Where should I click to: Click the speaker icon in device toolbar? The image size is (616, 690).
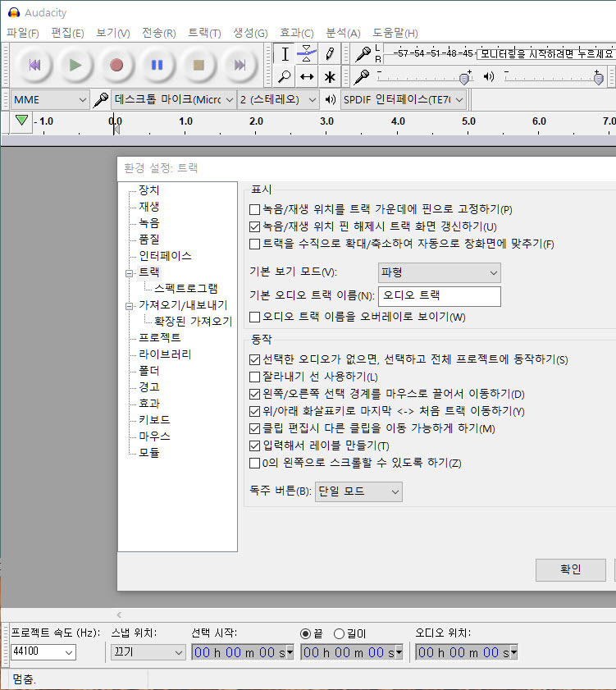(x=331, y=99)
